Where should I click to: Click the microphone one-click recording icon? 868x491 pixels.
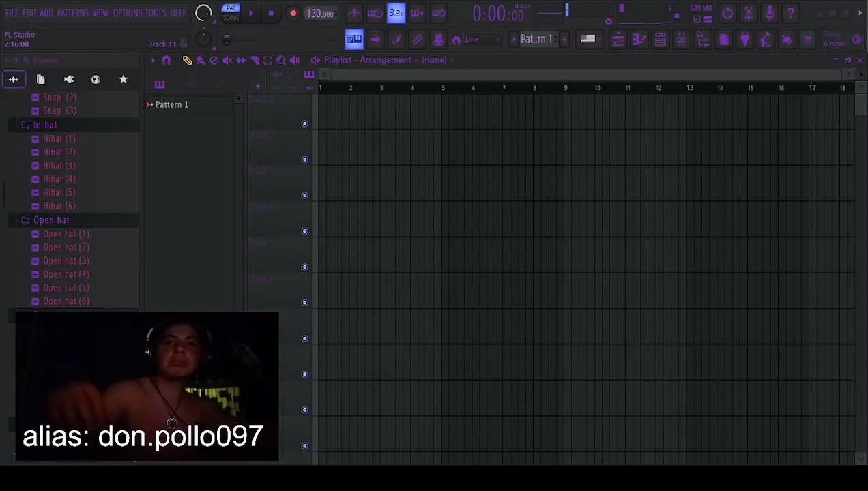pyautogui.click(x=770, y=13)
